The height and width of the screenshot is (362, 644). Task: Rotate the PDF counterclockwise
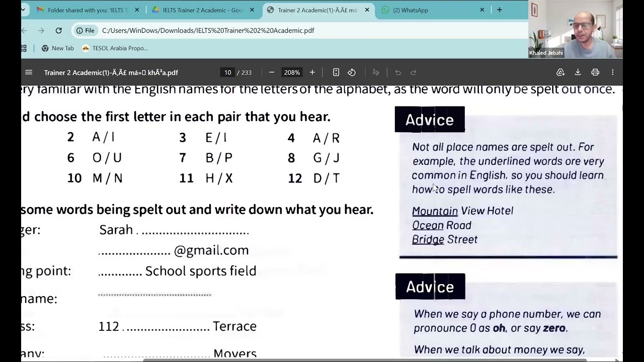pyautogui.click(x=352, y=72)
